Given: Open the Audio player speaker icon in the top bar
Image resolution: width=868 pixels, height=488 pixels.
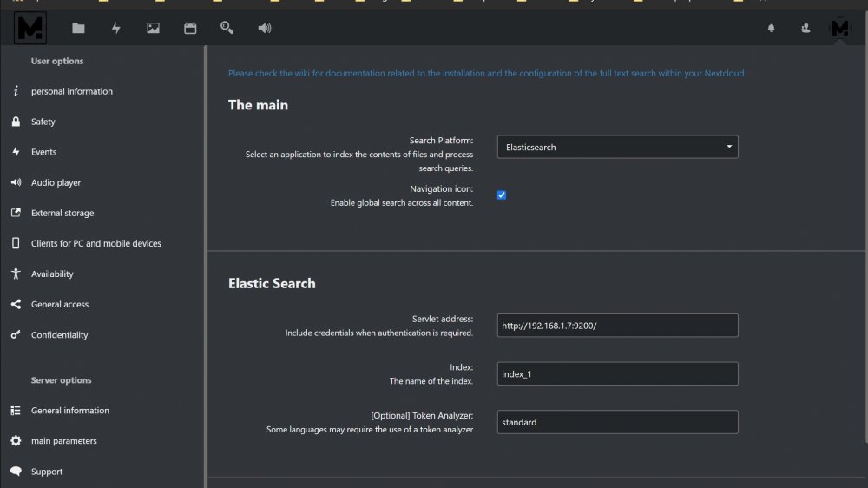Looking at the screenshot, I should (x=265, y=29).
